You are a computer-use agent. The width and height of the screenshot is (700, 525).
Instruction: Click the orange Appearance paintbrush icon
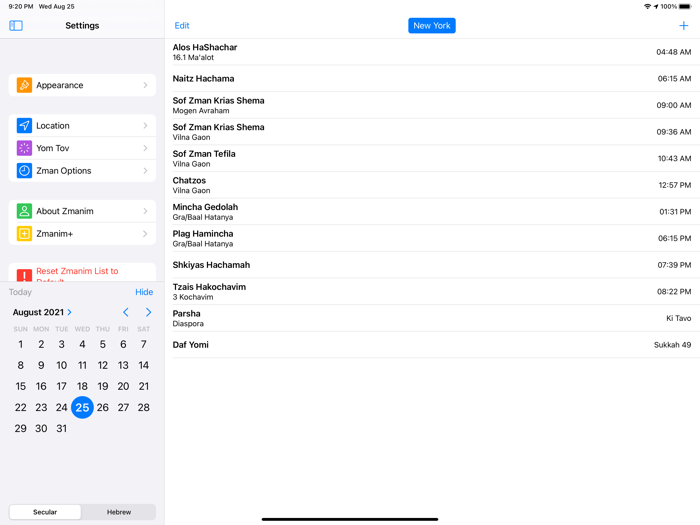(x=24, y=85)
